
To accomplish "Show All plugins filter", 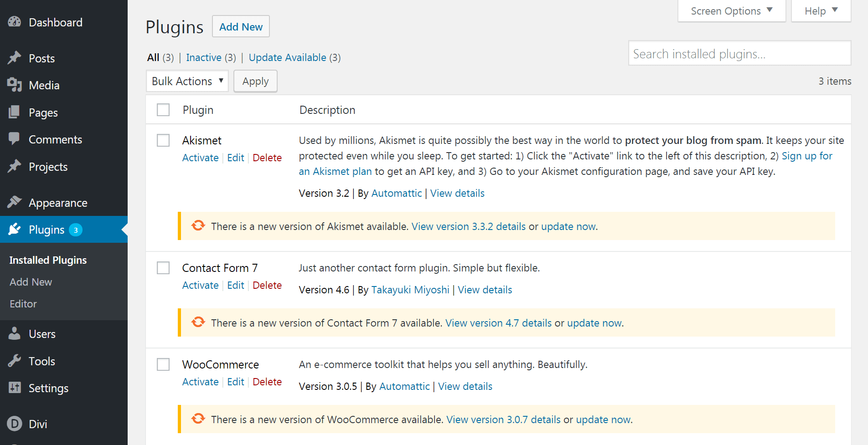I will (153, 57).
